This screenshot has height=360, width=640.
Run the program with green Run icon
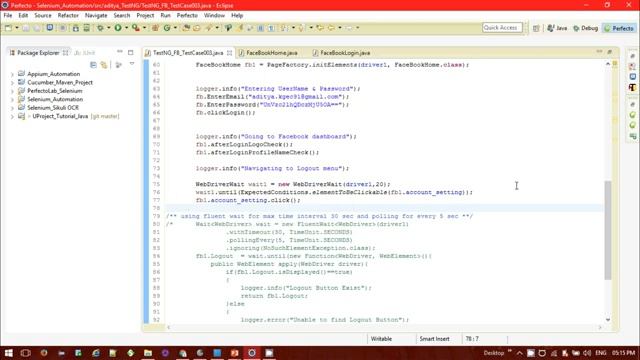pos(118,28)
